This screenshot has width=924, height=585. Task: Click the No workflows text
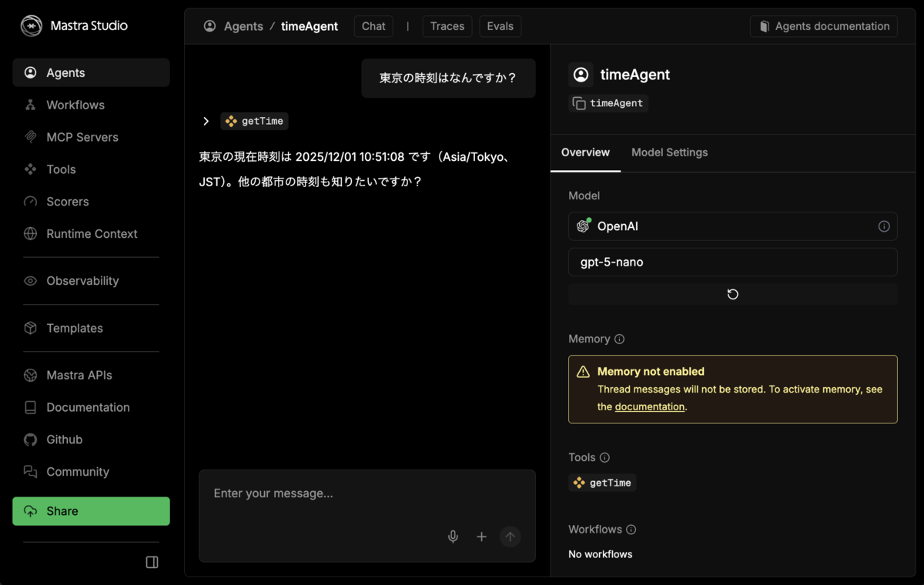tap(601, 554)
